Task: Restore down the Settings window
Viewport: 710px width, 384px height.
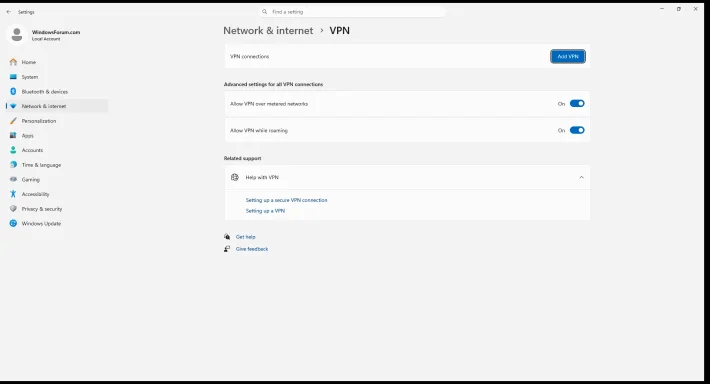Action: (x=679, y=9)
